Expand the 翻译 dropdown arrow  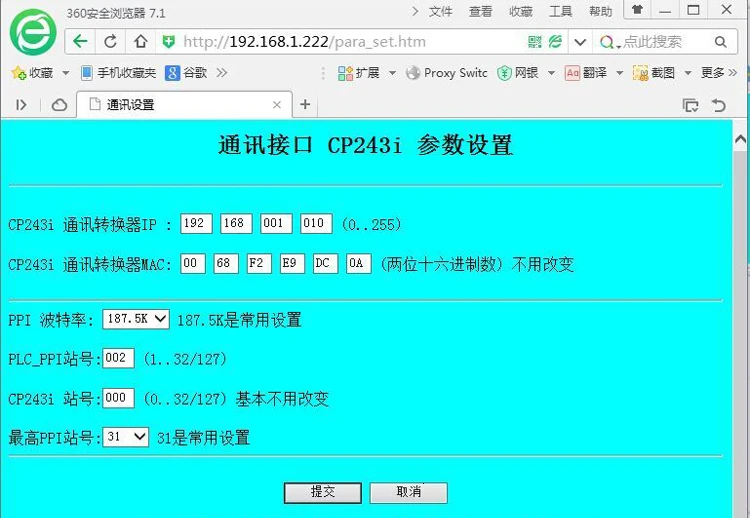(x=619, y=73)
